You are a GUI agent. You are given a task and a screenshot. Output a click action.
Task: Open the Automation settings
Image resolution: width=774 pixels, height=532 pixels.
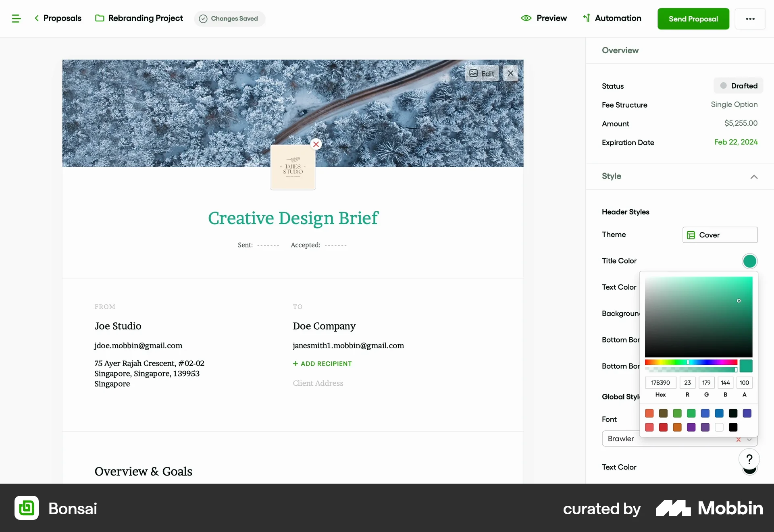[x=612, y=19]
